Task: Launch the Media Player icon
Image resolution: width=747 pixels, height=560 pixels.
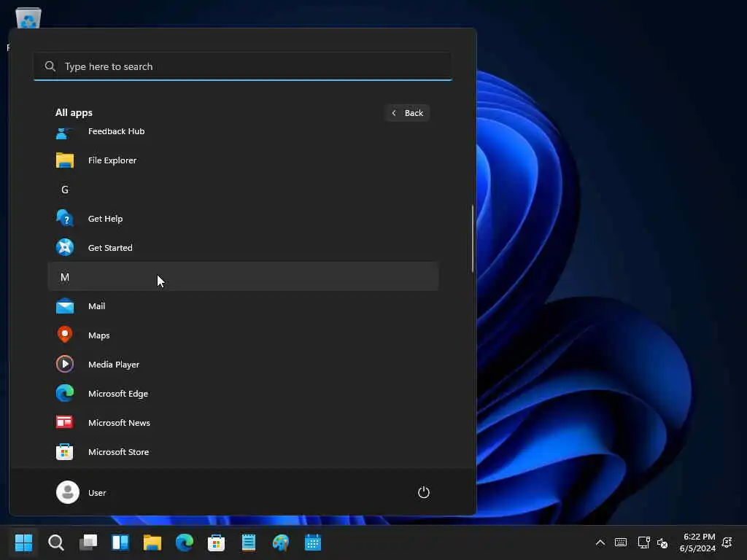Action: [65, 365]
